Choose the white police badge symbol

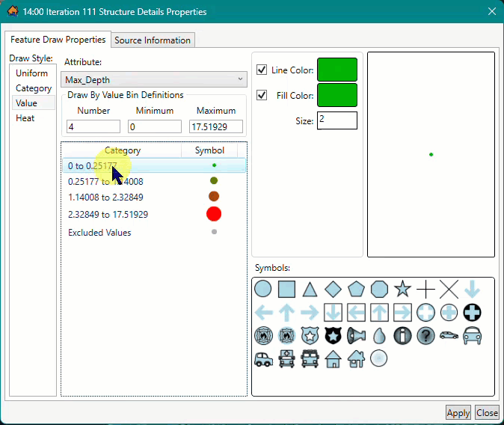click(x=310, y=336)
